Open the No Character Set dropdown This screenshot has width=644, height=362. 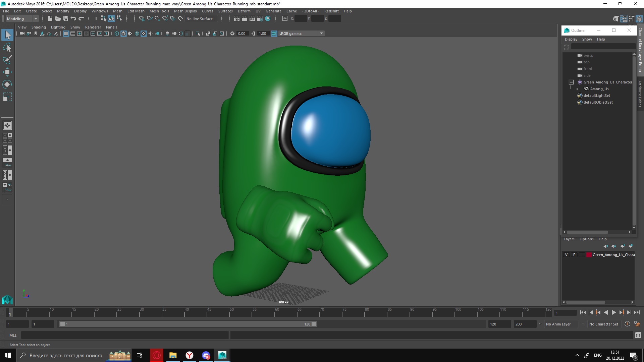coord(604,324)
